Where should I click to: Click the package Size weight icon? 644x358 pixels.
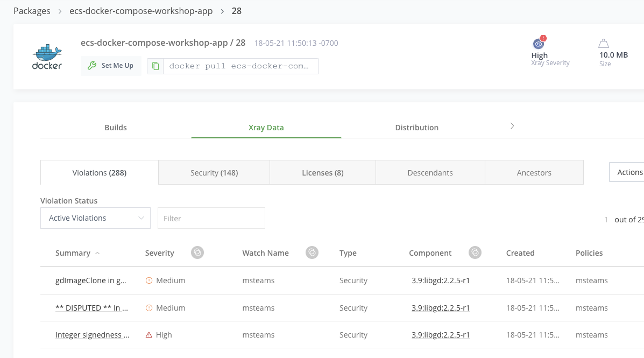603,44
